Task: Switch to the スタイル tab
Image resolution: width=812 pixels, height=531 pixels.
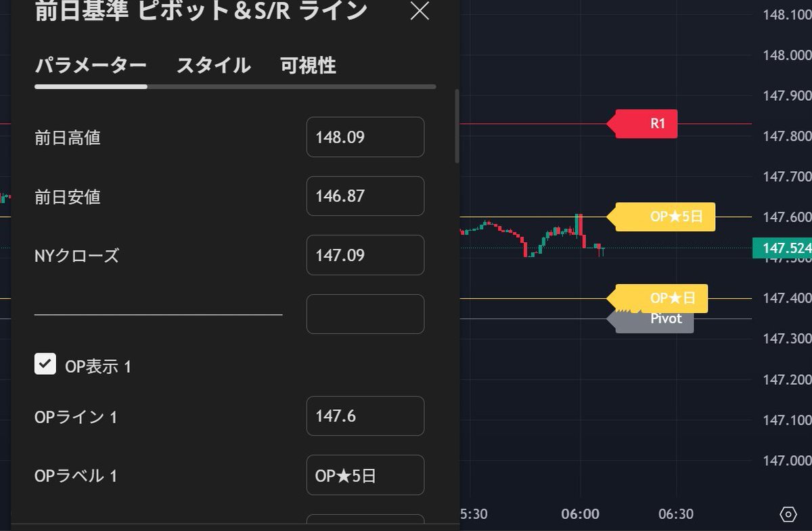Action: [x=213, y=66]
